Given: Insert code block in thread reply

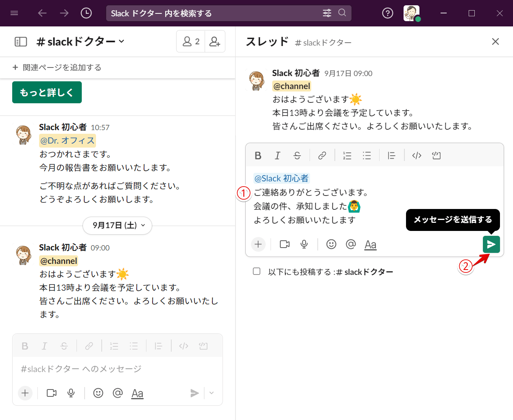Looking at the screenshot, I should click(x=436, y=155).
